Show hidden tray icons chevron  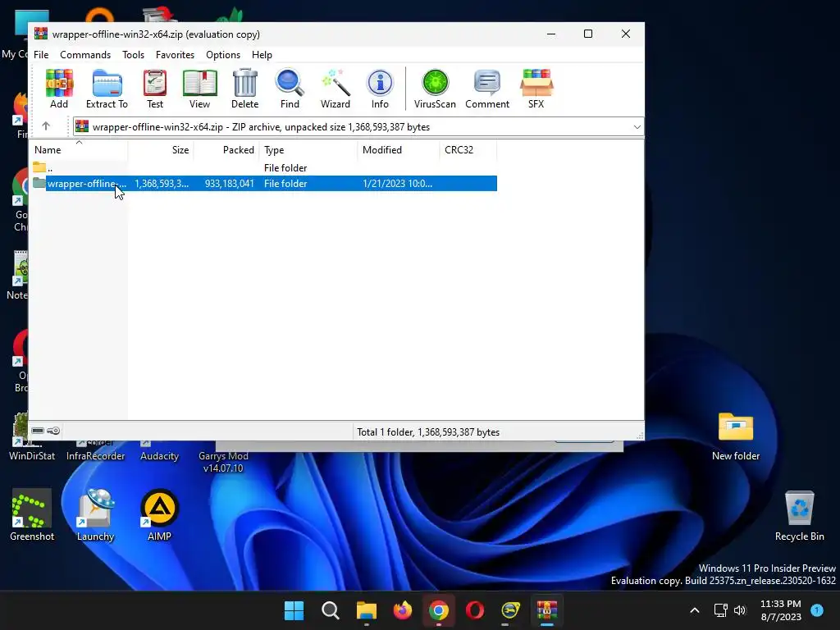click(x=694, y=610)
